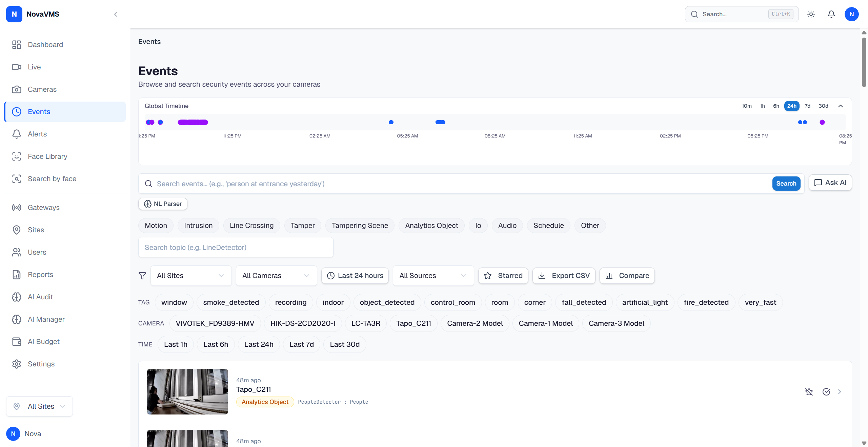The height and width of the screenshot is (447, 868).
Task: Click the Gateways sidebar icon
Action: pos(17,208)
